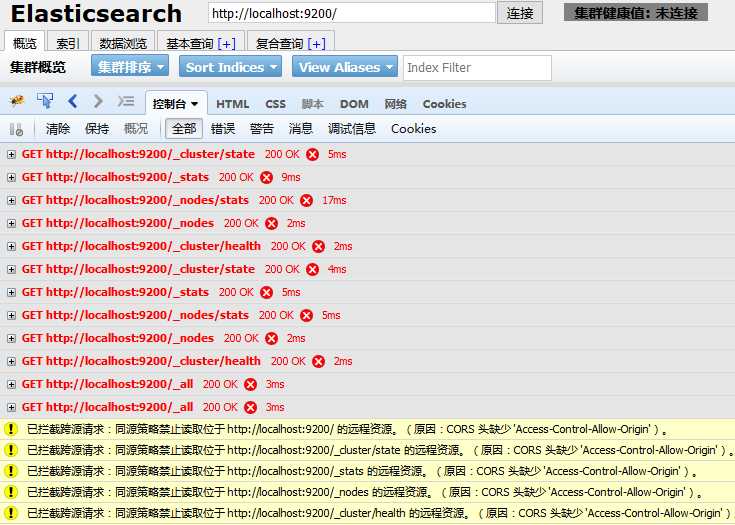Click the Elasticsearch heading

[96, 14]
